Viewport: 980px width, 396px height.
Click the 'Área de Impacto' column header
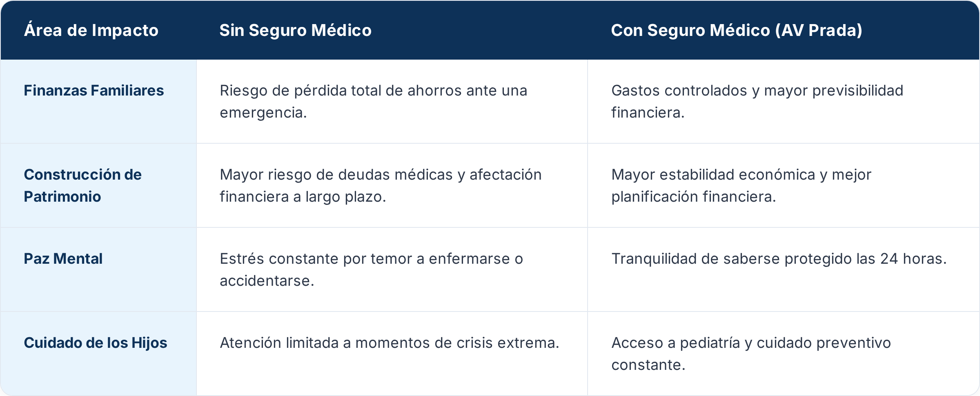click(91, 30)
